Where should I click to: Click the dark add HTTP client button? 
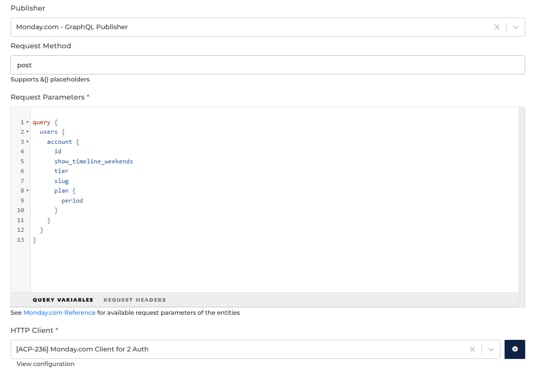coord(515,349)
